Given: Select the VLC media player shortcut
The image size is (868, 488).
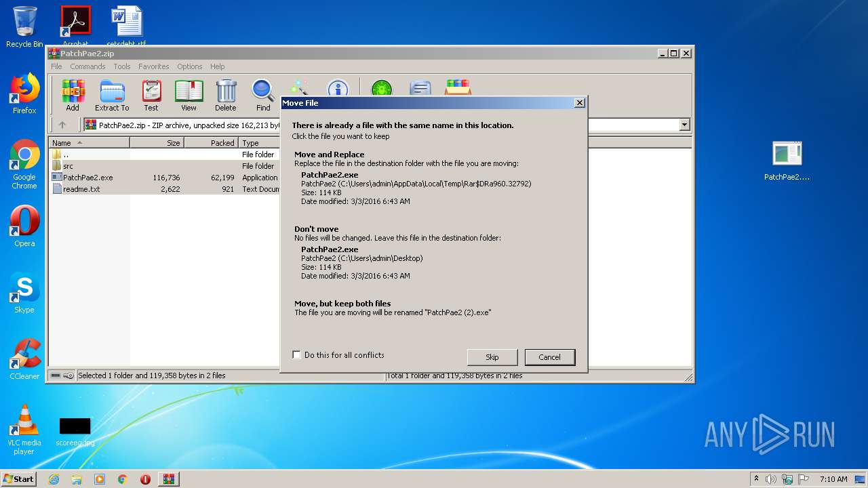Looking at the screenshot, I should click(x=24, y=430).
